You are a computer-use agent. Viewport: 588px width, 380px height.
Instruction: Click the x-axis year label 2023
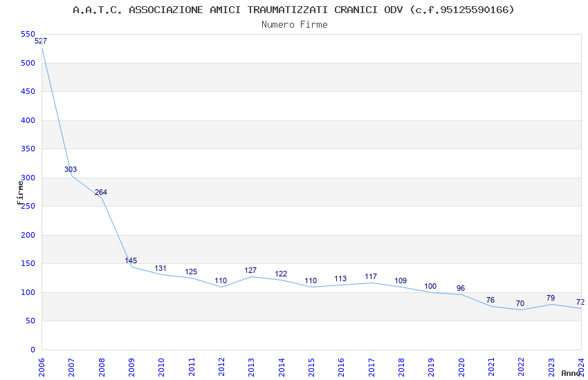pyautogui.click(x=551, y=367)
